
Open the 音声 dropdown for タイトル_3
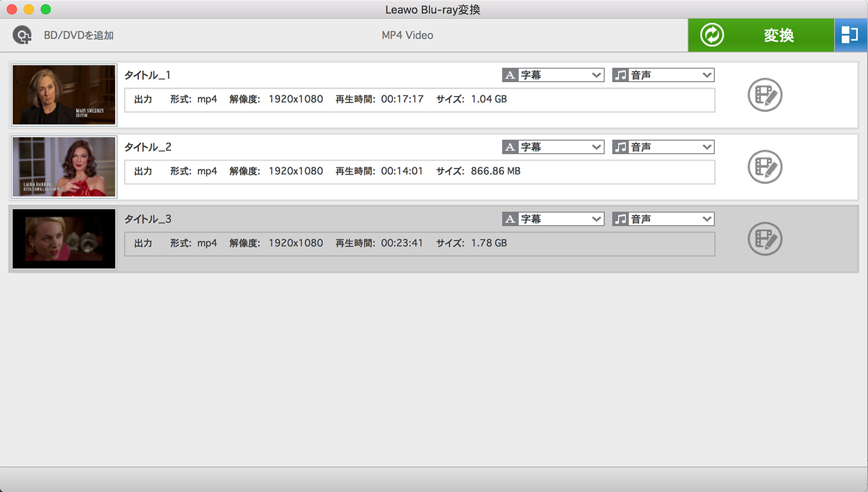coord(707,219)
